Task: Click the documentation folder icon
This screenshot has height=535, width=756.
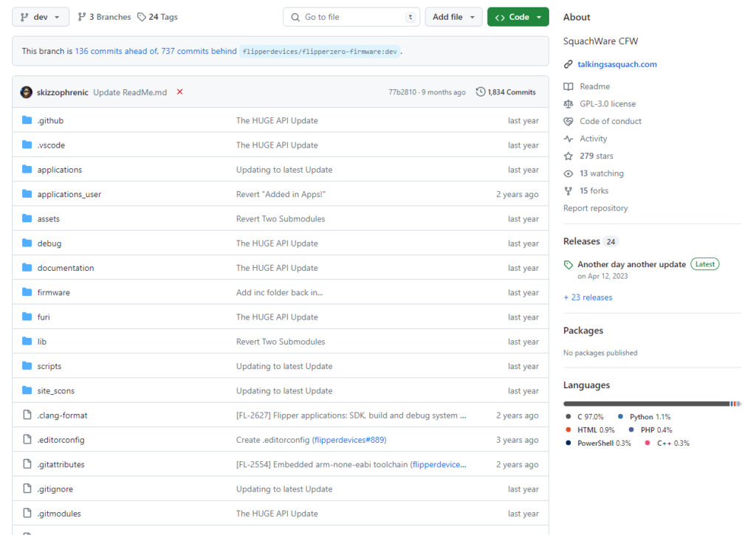Action: tap(27, 267)
